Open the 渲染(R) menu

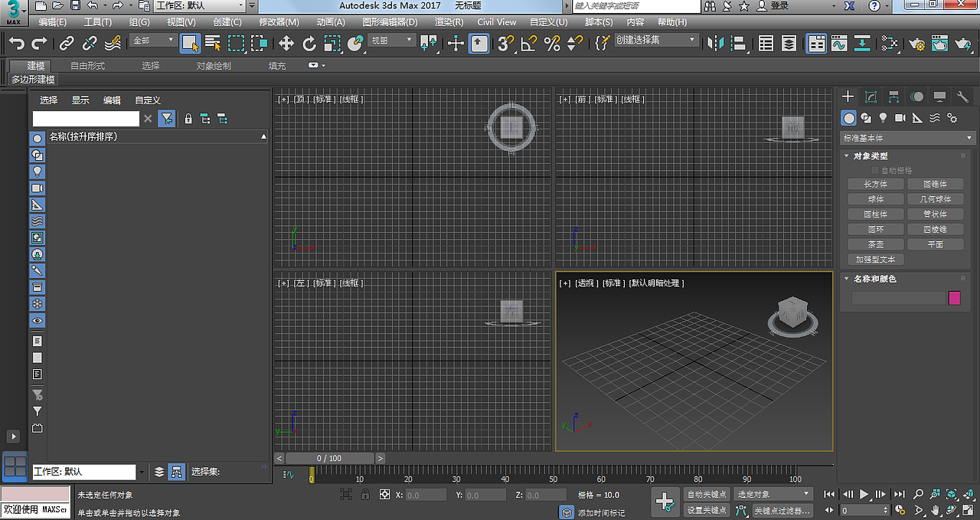[x=448, y=21]
